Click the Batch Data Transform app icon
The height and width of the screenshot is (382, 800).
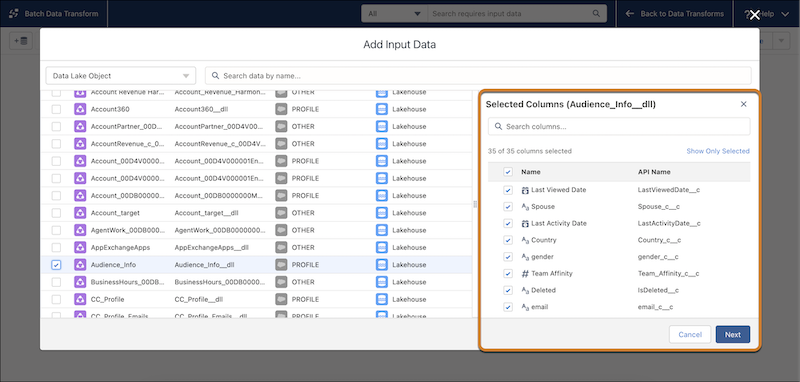click(x=14, y=14)
